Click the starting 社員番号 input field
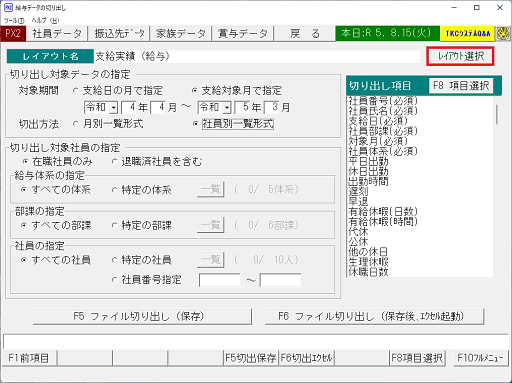Screen dimensions: 512x383 click(x=219, y=280)
